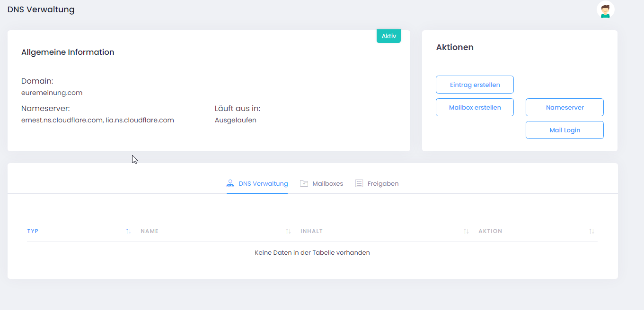Switch to the Mailboxes tab label
The height and width of the screenshot is (310, 644).
click(x=327, y=183)
